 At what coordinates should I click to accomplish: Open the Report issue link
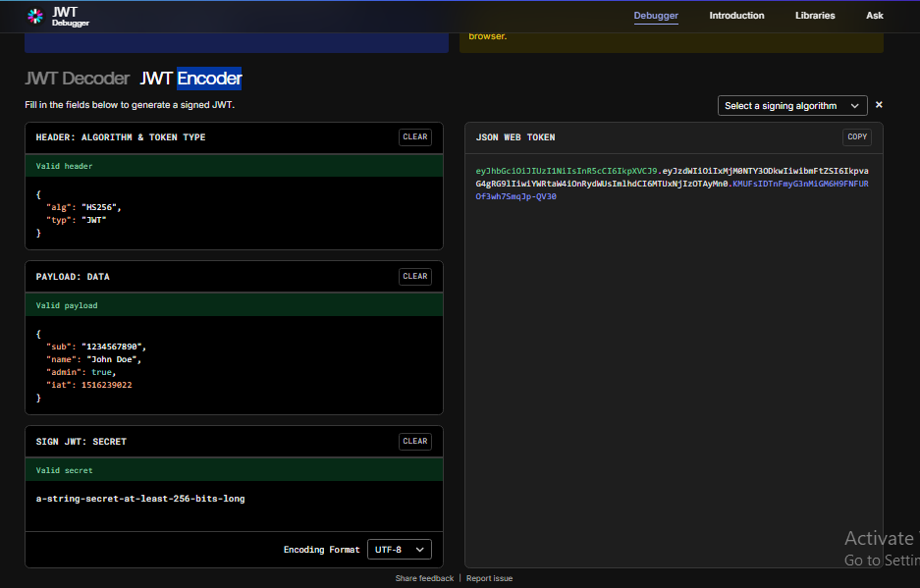(489, 578)
